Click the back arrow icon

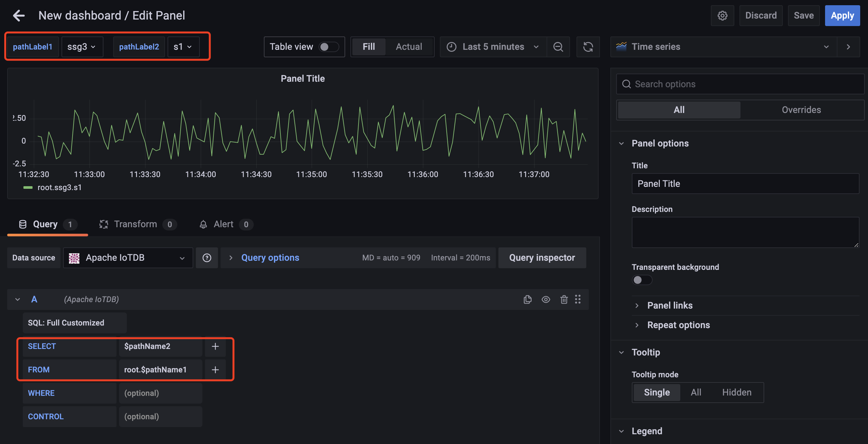19,16
